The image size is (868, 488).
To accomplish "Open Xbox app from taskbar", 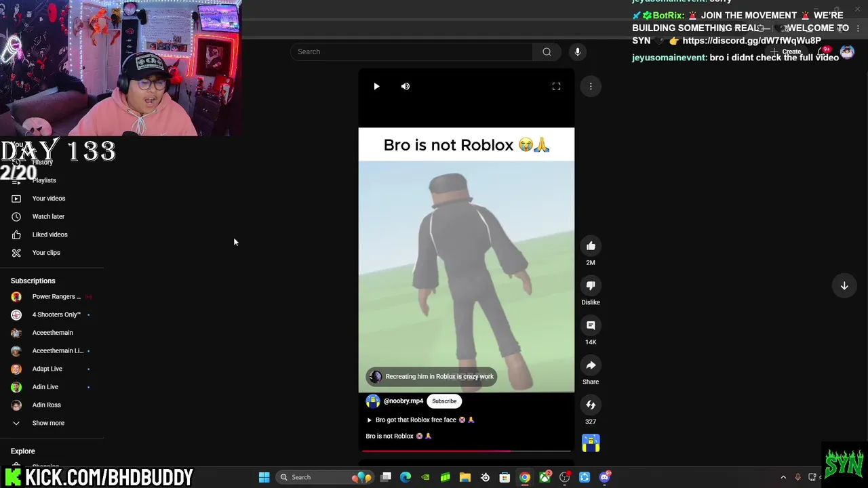I will pyautogui.click(x=545, y=477).
